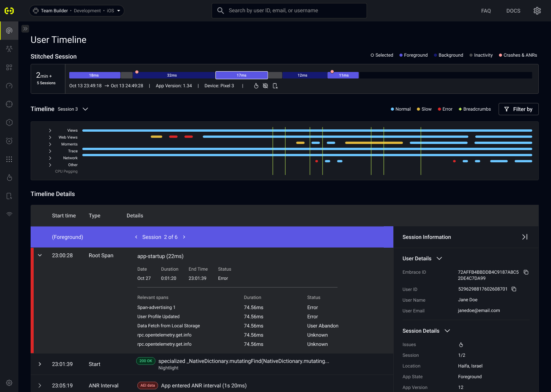The width and height of the screenshot is (551, 392).
Task: Open the phone with lightning sidebar icon
Action: point(9,196)
